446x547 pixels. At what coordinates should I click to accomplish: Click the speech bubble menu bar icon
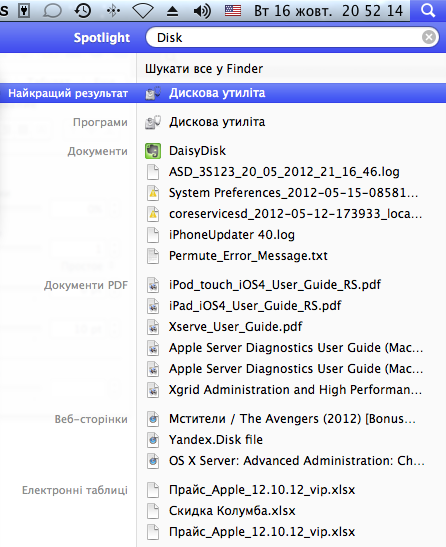click(x=52, y=11)
